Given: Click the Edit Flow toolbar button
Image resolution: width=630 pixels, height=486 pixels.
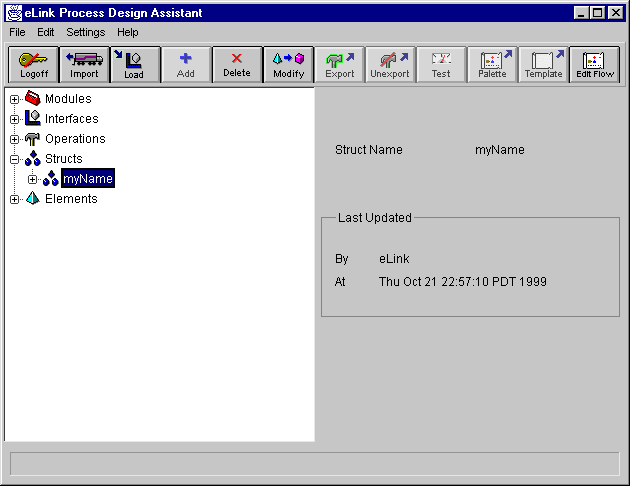Looking at the screenshot, I should (x=595, y=65).
